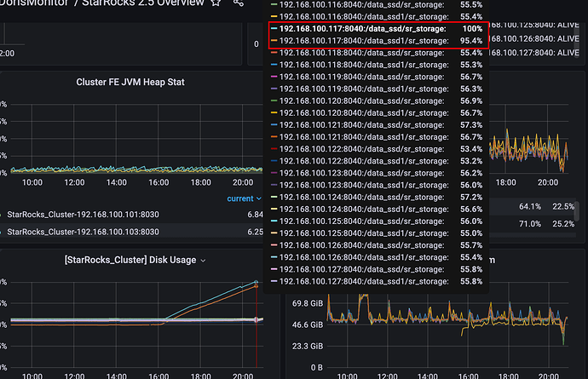
Task: Star the StarRocks 2.5 Overview dashboard
Action: pyautogui.click(x=216, y=3)
